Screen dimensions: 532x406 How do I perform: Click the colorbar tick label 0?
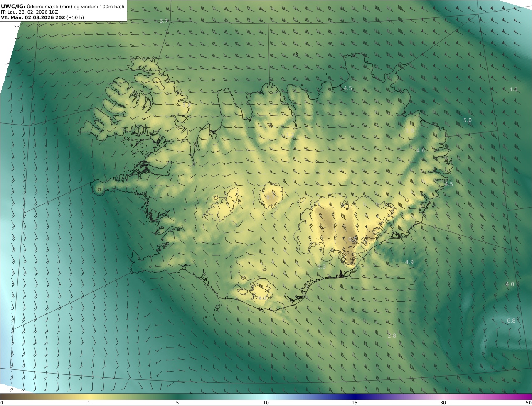2,403
